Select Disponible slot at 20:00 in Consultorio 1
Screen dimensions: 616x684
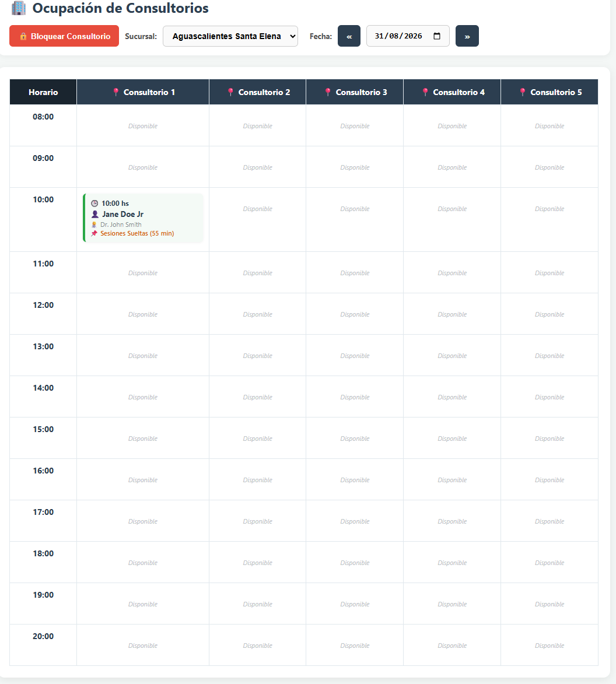coord(143,646)
